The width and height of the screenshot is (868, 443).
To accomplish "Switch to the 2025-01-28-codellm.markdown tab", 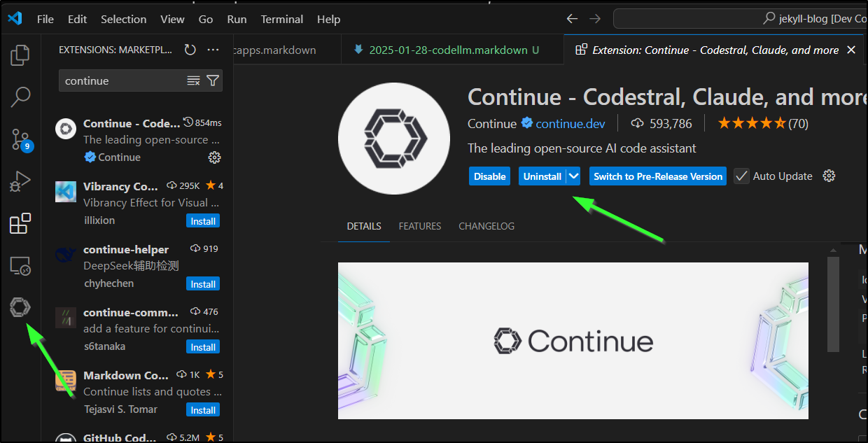I will pos(452,50).
